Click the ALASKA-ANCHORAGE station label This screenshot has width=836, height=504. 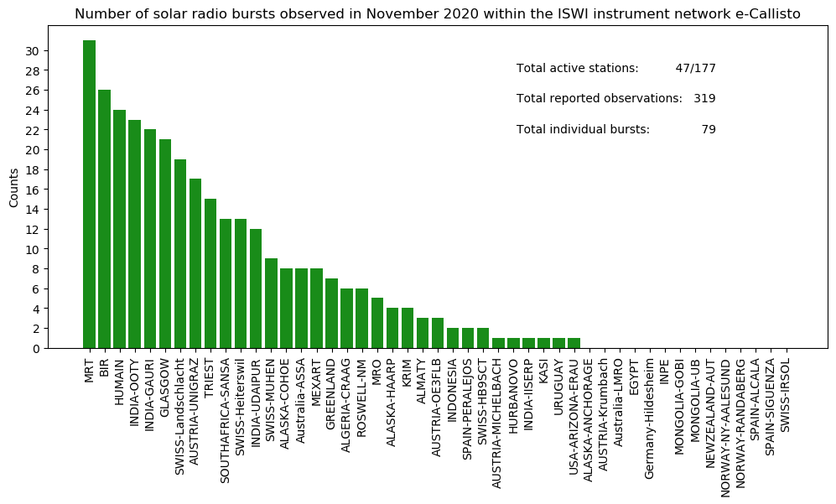[x=588, y=420]
